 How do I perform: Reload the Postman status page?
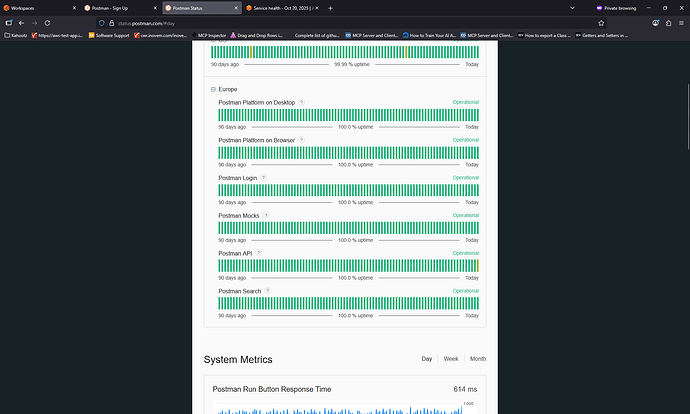coord(48,23)
